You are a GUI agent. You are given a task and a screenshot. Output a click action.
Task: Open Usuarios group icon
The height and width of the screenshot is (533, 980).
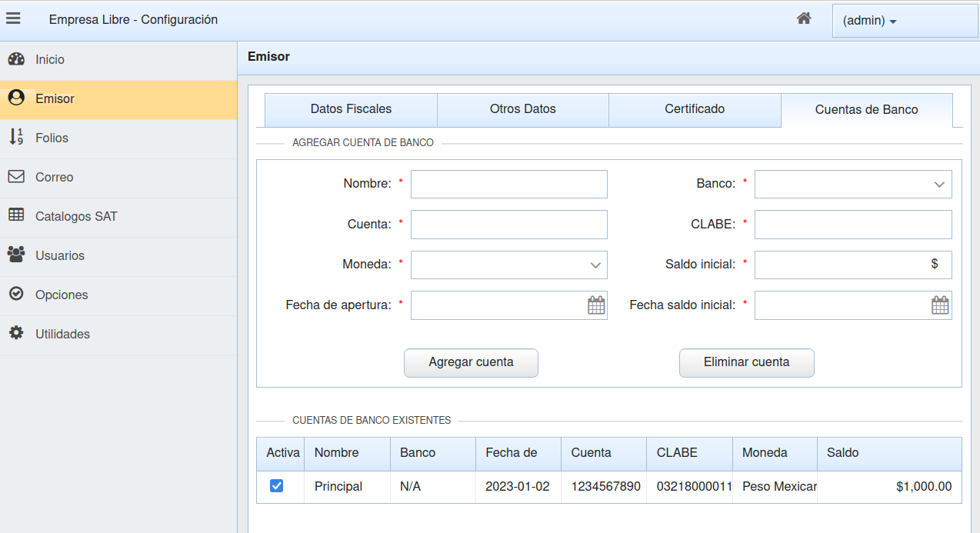[16, 255]
